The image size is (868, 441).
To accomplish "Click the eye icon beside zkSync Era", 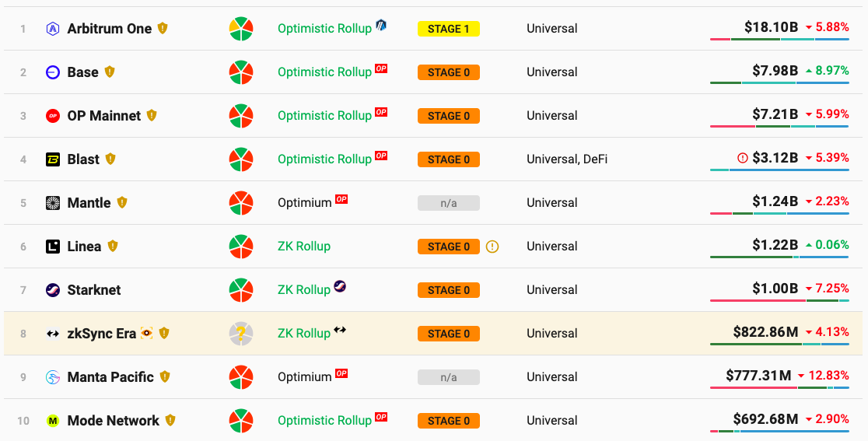I will point(147,333).
